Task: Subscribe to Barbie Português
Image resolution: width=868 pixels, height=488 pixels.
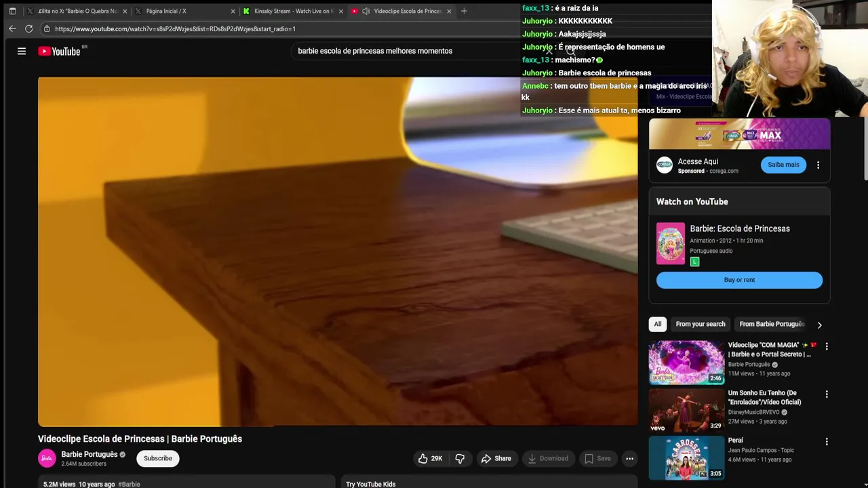Action: [158, 458]
